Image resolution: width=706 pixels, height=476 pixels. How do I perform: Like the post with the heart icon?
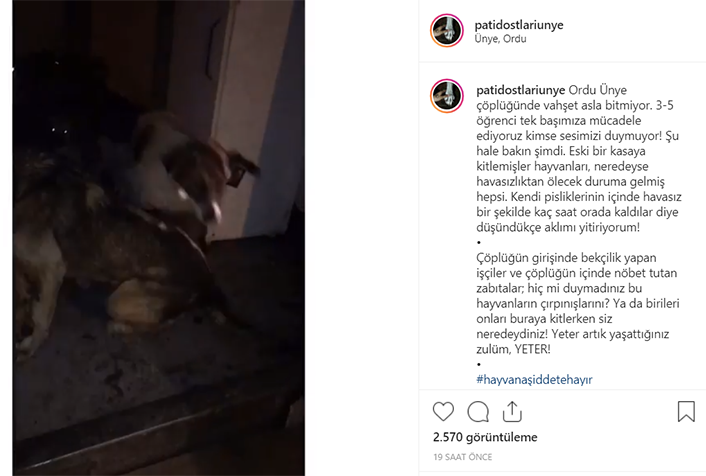[443, 412]
